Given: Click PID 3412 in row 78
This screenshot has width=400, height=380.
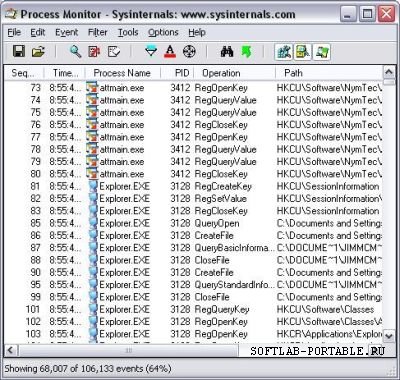Looking at the screenshot, I should click(180, 150).
